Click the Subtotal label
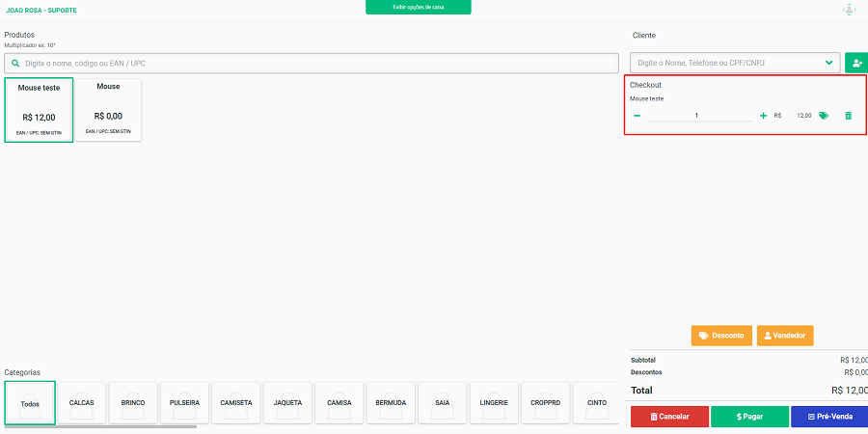Screen dimensions: 868x434 [643, 361]
